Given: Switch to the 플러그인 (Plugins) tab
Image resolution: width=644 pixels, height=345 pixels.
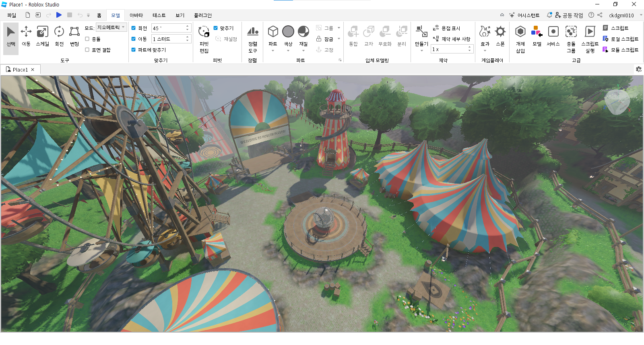Looking at the screenshot, I should (x=203, y=15).
